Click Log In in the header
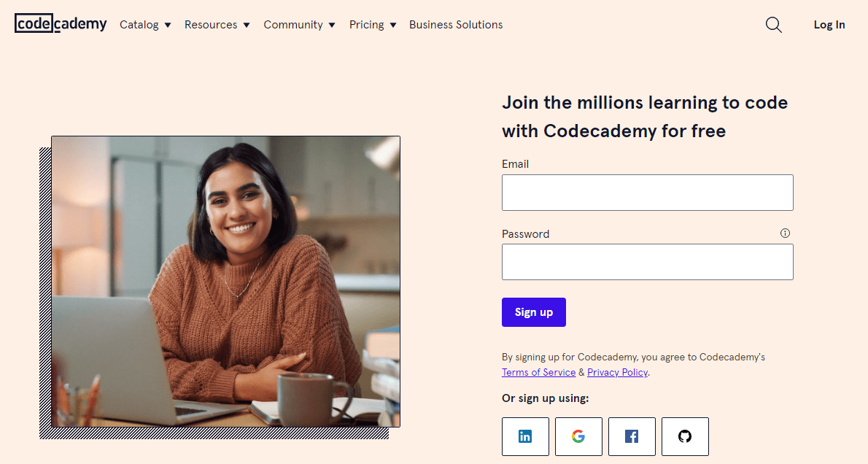 click(829, 25)
